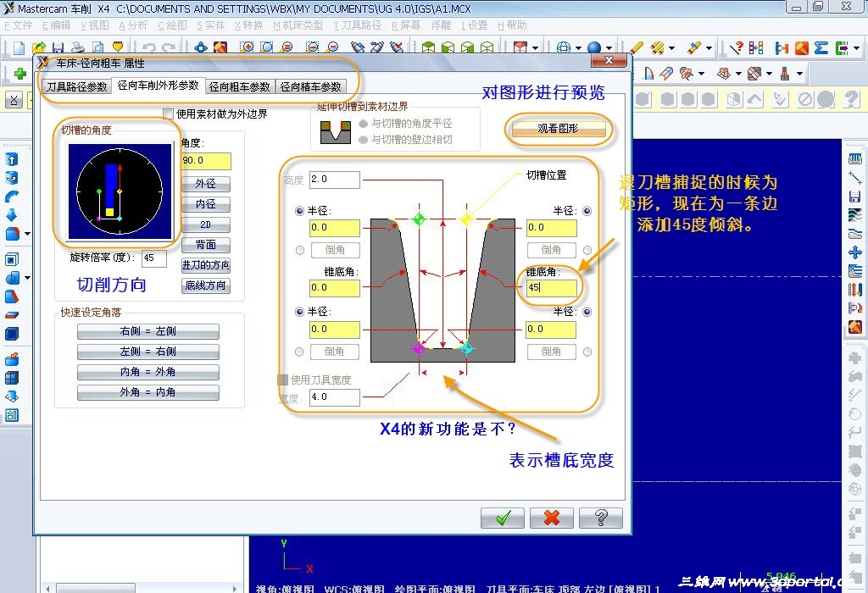Click the blue move-cross icon in right sidebar

854,252
